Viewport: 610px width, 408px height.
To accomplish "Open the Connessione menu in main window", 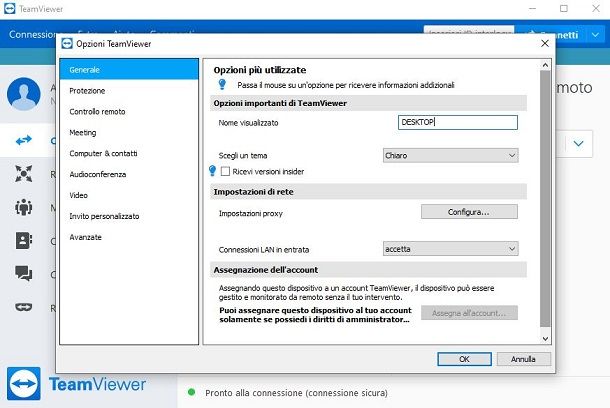I will click(x=33, y=35).
